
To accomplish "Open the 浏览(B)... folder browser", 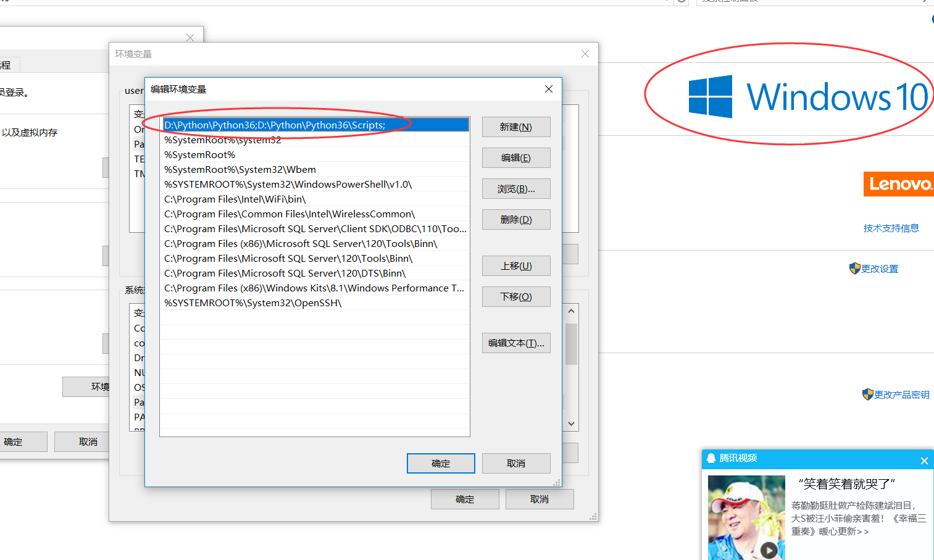I will point(516,189).
